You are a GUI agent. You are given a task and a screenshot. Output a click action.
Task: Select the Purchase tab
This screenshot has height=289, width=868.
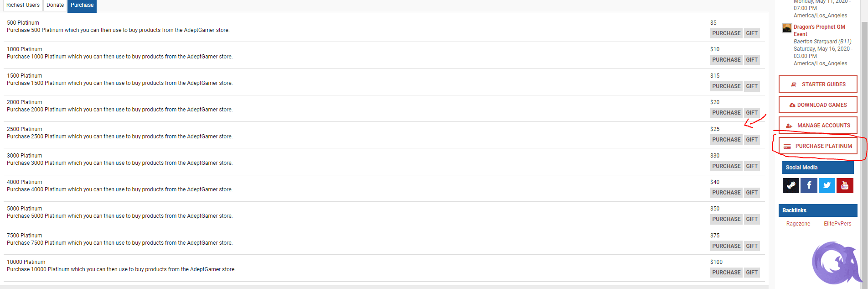82,5
